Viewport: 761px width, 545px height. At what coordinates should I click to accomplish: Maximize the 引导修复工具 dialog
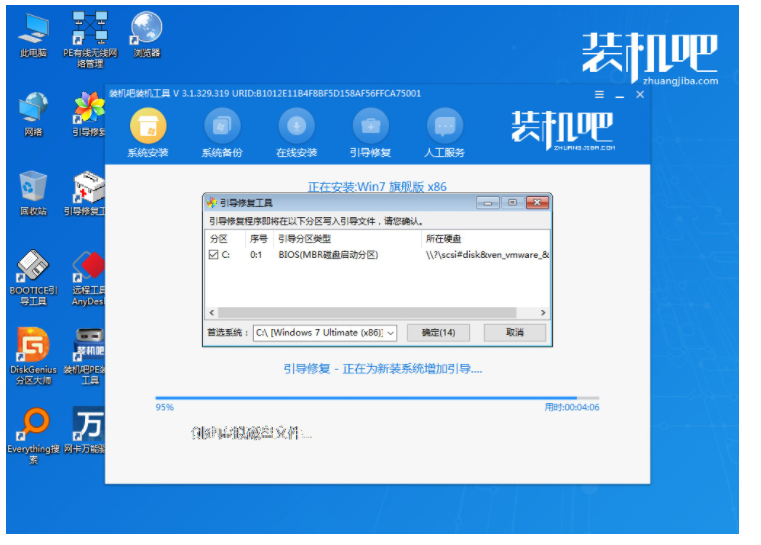click(x=513, y=202)
